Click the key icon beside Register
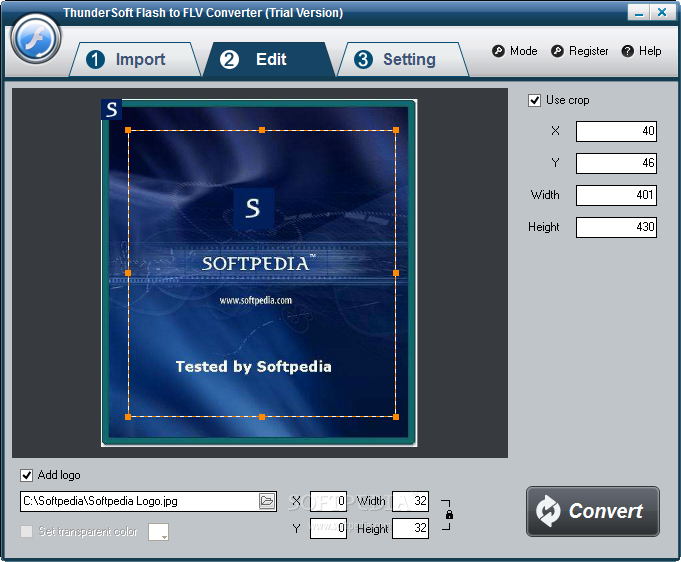This screenshot has height=562, width=681. 557,51
